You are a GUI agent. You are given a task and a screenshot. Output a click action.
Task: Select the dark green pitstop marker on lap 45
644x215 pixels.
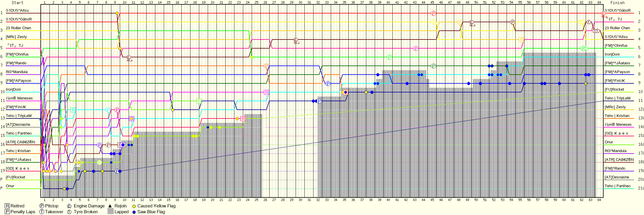tap(434, 66)
